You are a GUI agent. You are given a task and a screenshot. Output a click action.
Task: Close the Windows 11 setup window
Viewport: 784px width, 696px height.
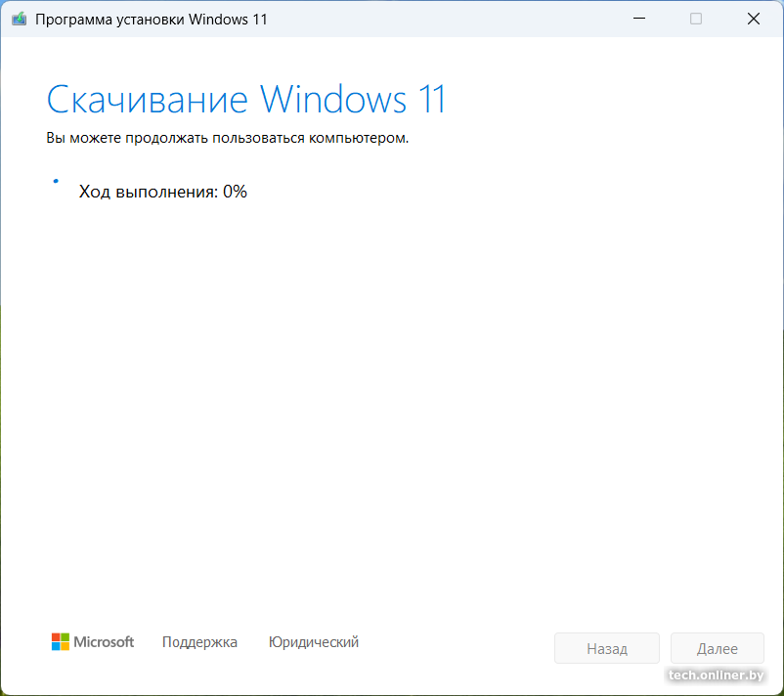[x=753, y=19]
